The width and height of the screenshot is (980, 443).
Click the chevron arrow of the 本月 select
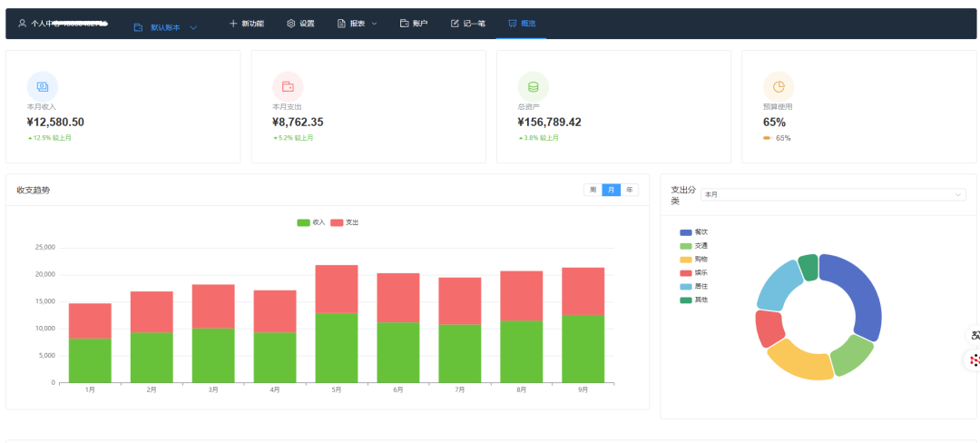coord(958,195)
